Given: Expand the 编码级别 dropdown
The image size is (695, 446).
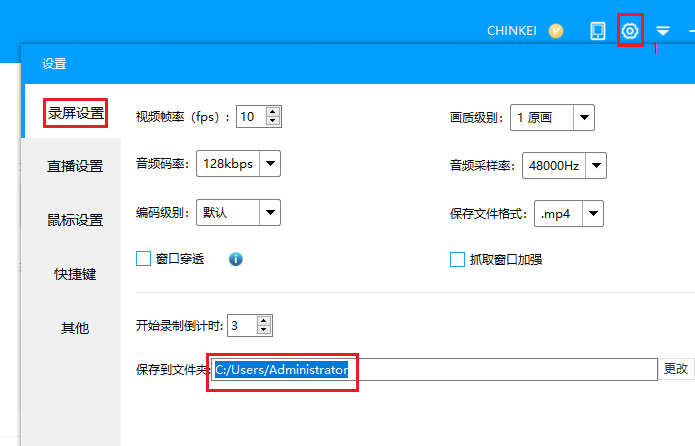Looking at the screenshot, I should 269,212.
